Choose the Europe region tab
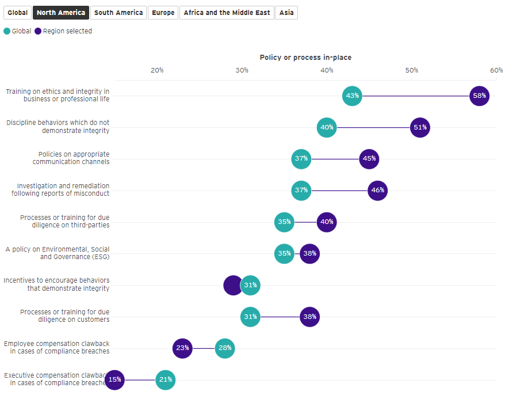 163,13
